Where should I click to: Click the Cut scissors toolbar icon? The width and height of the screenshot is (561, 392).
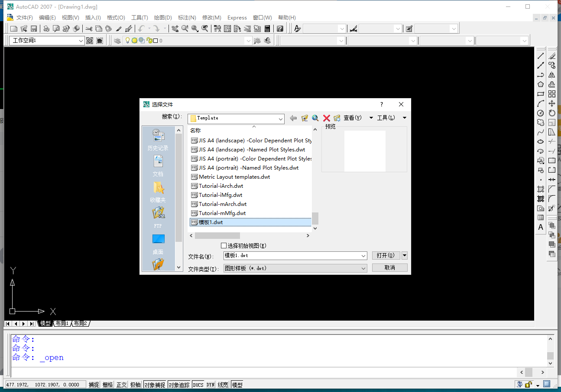click(x=89, y=29)
